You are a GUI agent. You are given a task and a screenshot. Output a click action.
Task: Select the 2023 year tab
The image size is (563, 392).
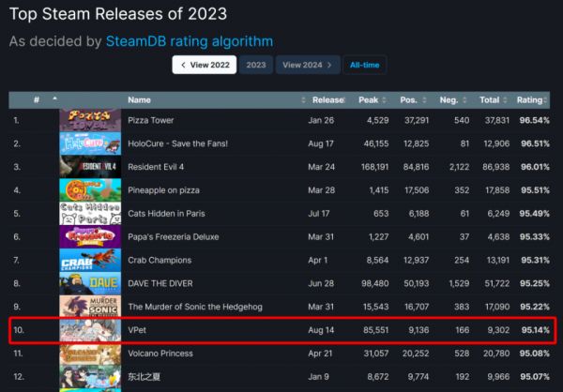(256, 65)
